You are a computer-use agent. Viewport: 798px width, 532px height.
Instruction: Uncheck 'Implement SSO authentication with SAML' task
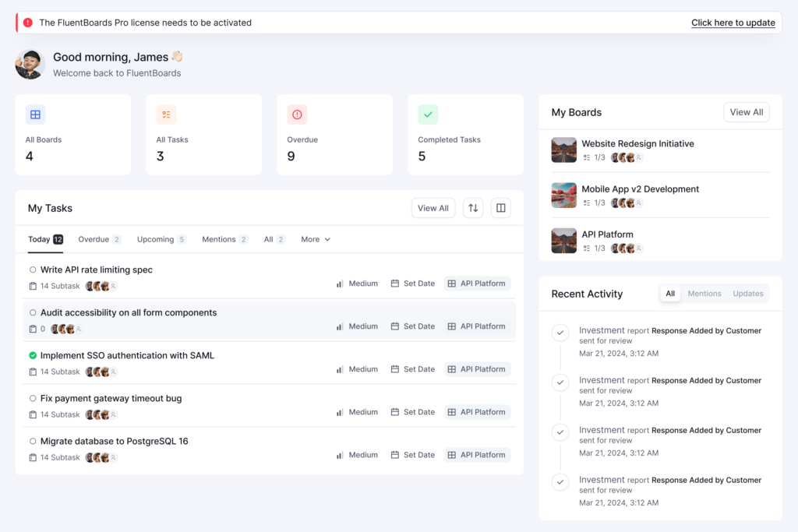point(33,355)
